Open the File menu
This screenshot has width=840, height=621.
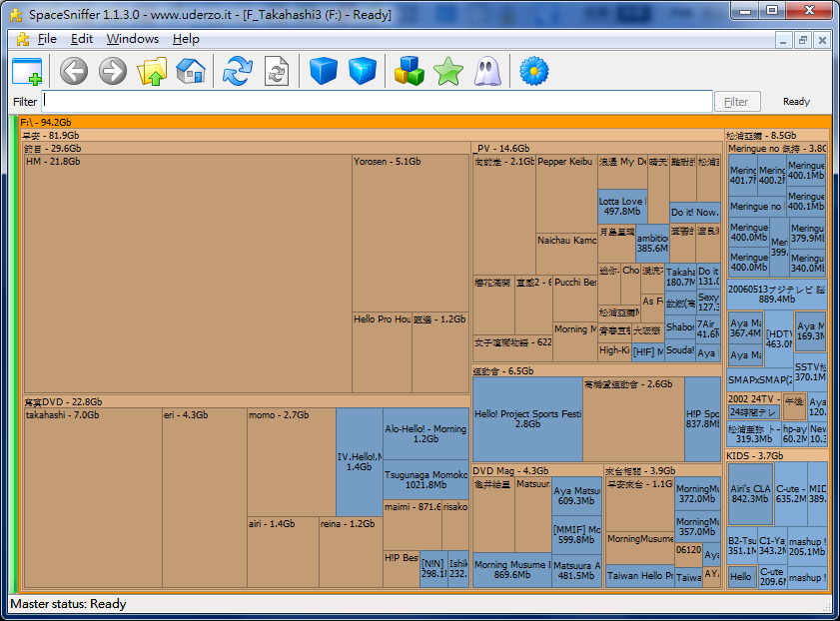tap(47, 39)
